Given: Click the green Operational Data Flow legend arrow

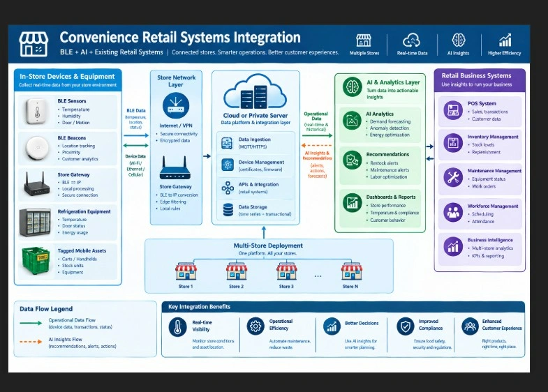Looking at the screenshot, I should click(x=31, y=323).
